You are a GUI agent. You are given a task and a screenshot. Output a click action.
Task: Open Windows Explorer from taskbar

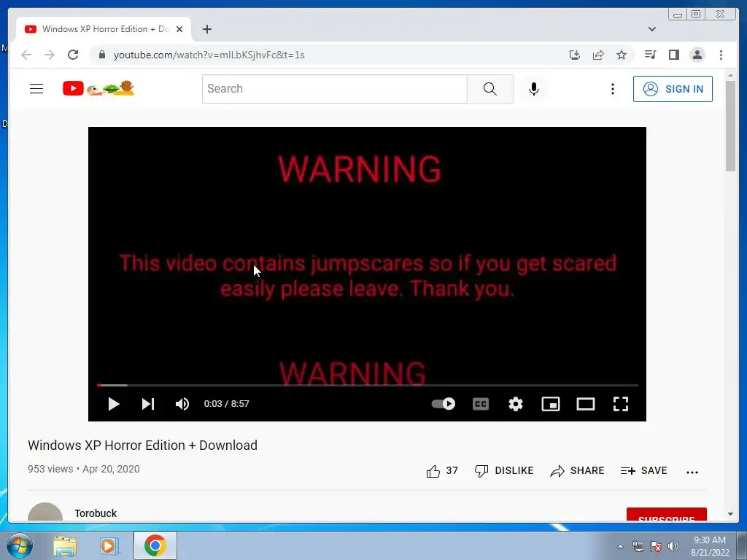(65, 545)
